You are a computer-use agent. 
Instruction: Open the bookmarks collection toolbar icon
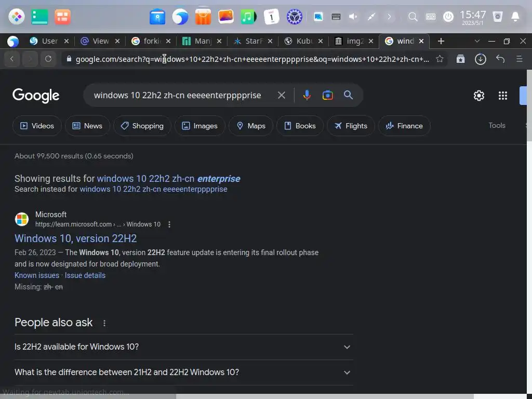[x=460, y=59]
